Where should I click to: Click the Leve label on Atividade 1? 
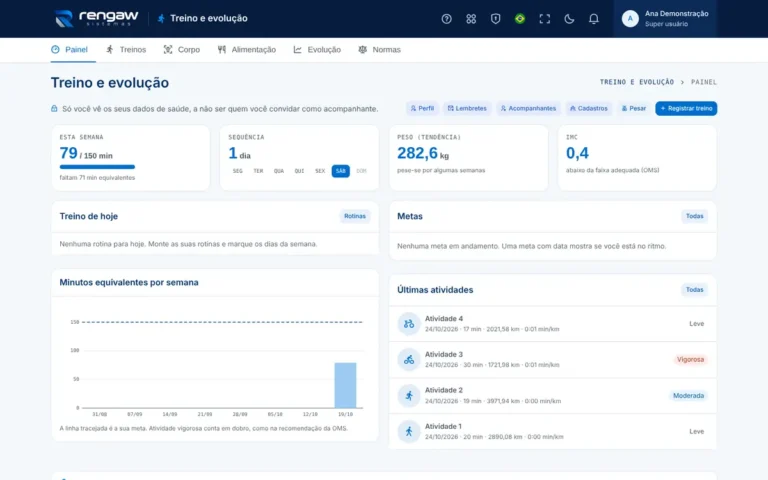[x=696, y=432]
